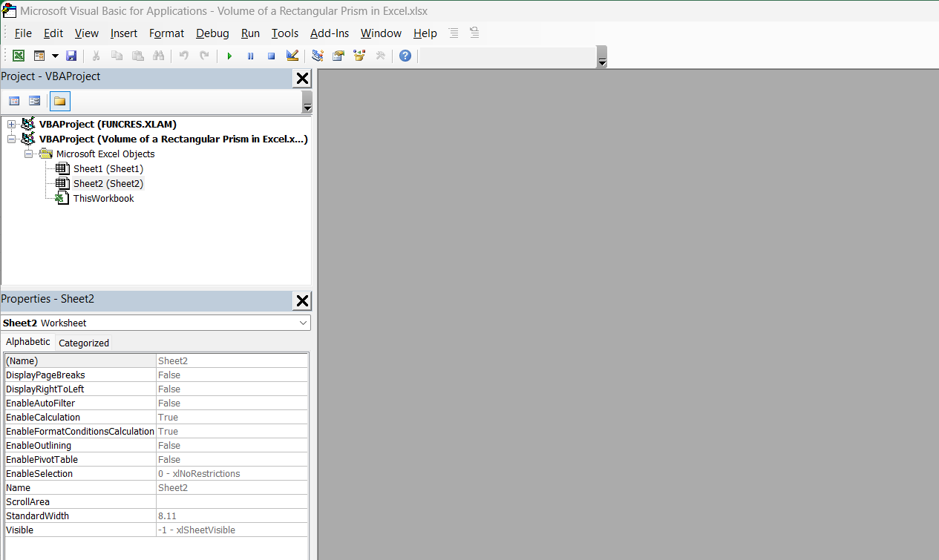Click the ScrollArea property value field
Viewport: 939px width, 560px height.
click(x=232, y=501)
